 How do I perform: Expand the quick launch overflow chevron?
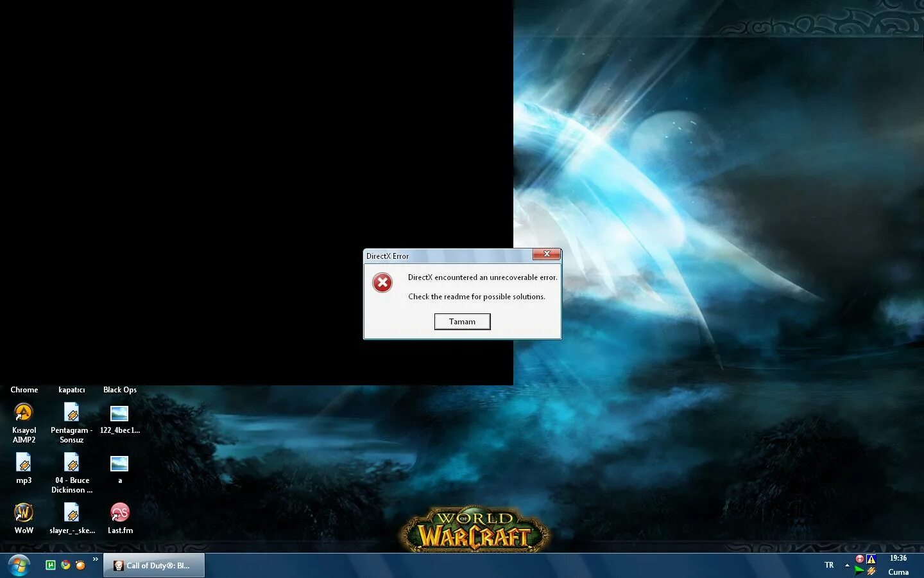pos(95,559)
